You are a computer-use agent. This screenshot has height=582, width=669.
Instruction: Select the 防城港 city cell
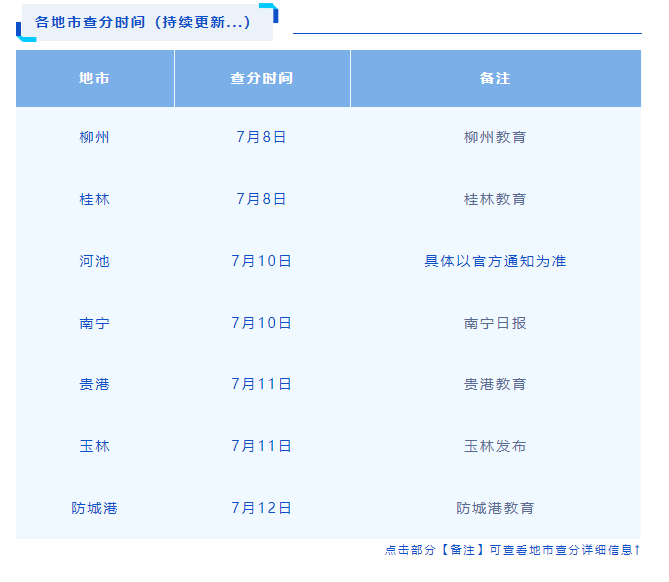coord(95,508)
